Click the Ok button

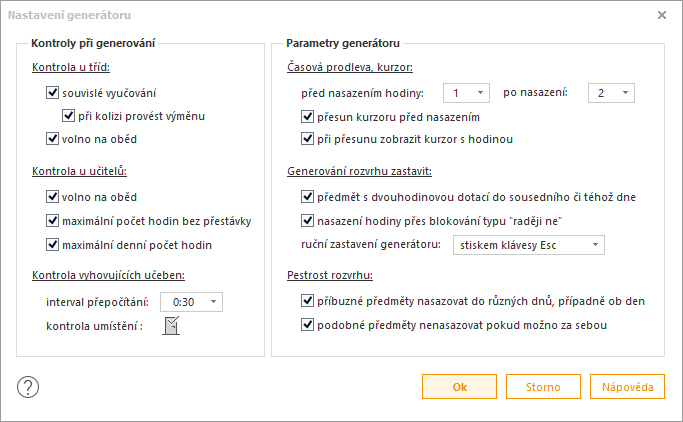tap(459, 387)
